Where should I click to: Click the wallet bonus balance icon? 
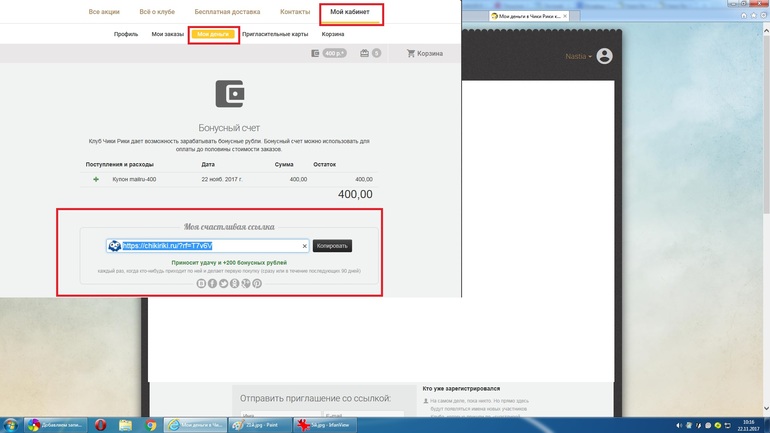point(316,53)
